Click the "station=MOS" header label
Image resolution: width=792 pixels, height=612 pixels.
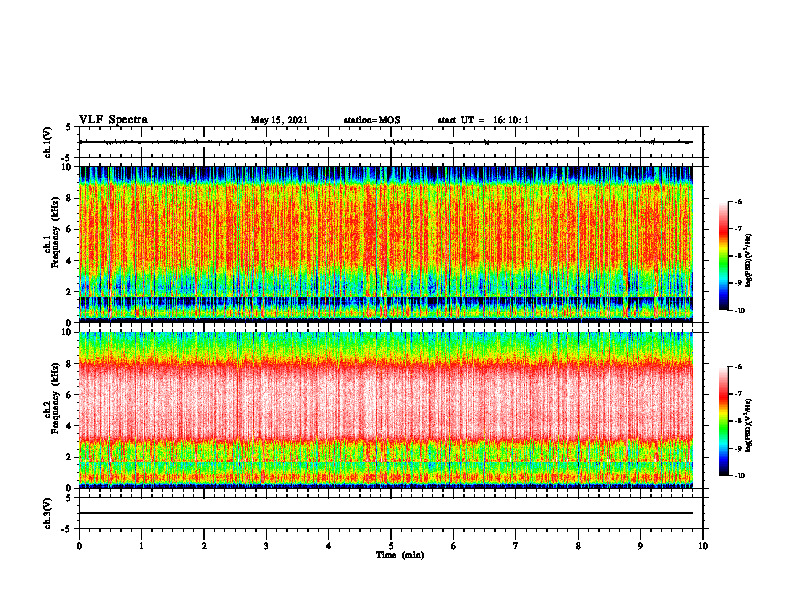[372, 120]
